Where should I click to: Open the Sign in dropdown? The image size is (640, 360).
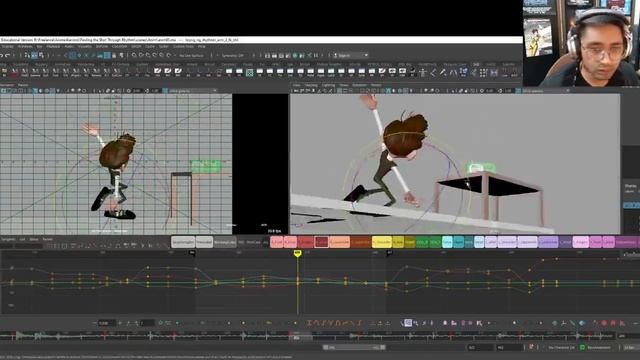[351, 55]
